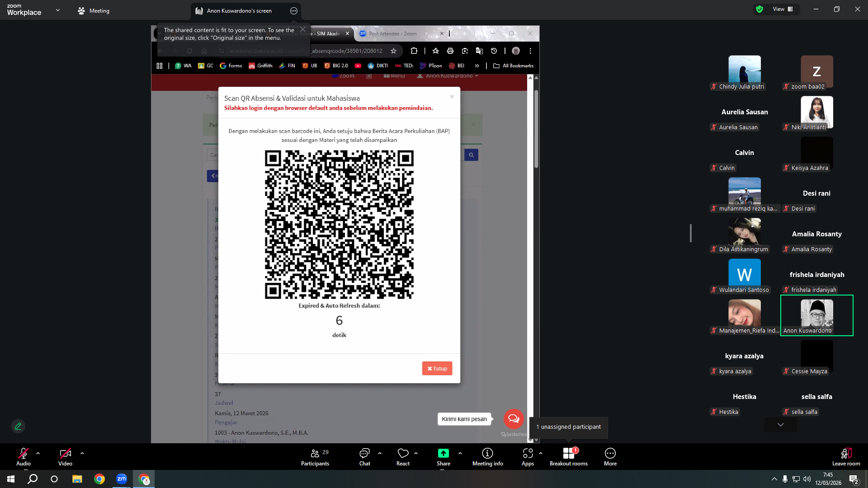Expand audio options arrow beside Audio
The height and width of the screenshot is (488, 868).
(x=38, y=453)
